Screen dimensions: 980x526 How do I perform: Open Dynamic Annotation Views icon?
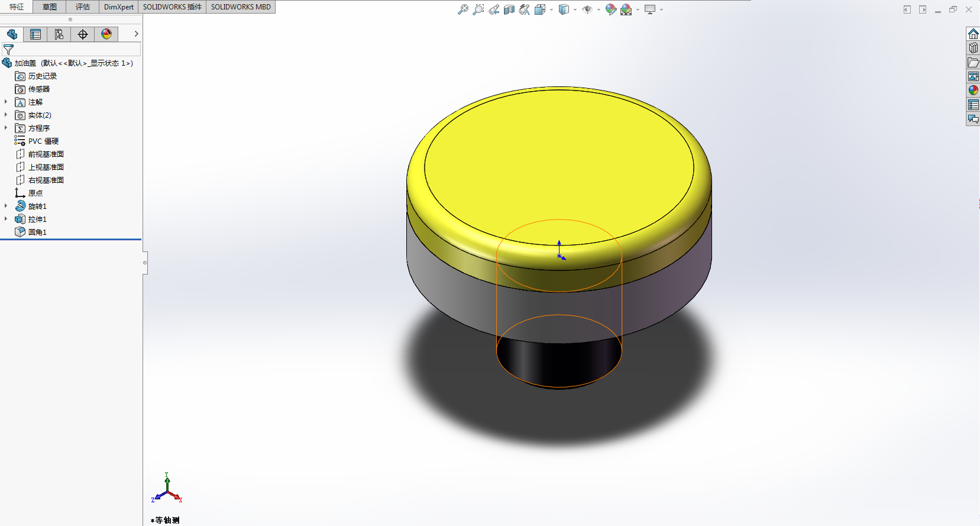525,9
